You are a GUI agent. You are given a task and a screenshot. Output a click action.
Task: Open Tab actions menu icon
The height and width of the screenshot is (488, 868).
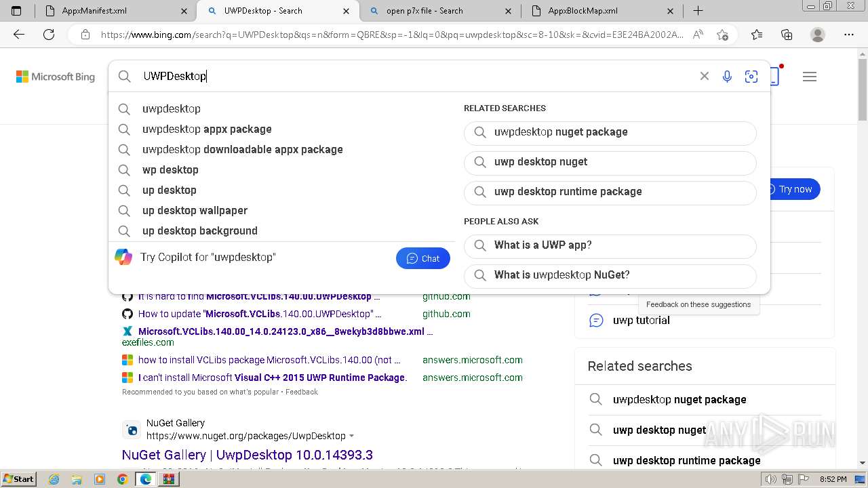tap(16, 11)
